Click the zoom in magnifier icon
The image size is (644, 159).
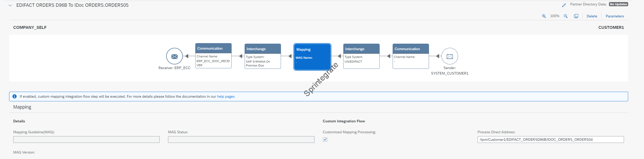(544, 16)
